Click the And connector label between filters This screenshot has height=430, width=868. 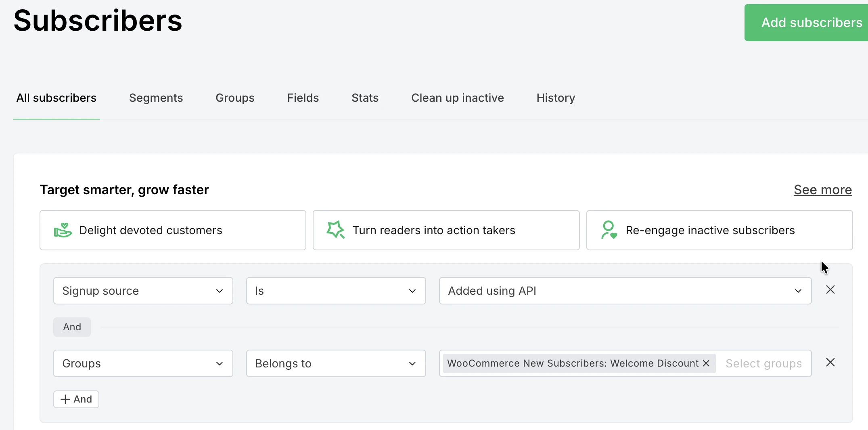click(x=72, y=327)
